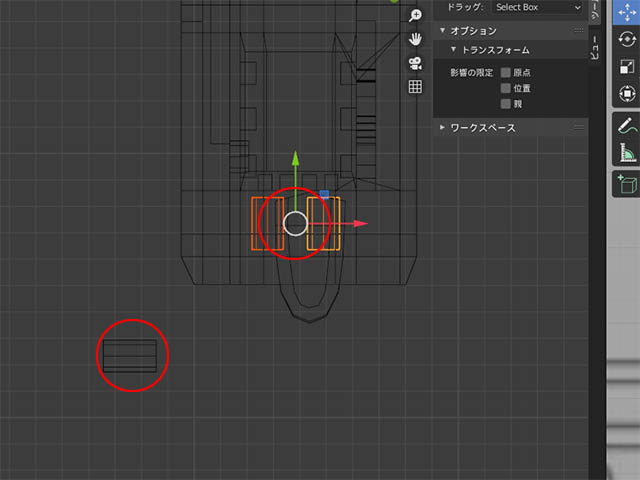The image size is (640, 480).
Task: Collapse the オプション panel
Action: click(x=442, y=31)
